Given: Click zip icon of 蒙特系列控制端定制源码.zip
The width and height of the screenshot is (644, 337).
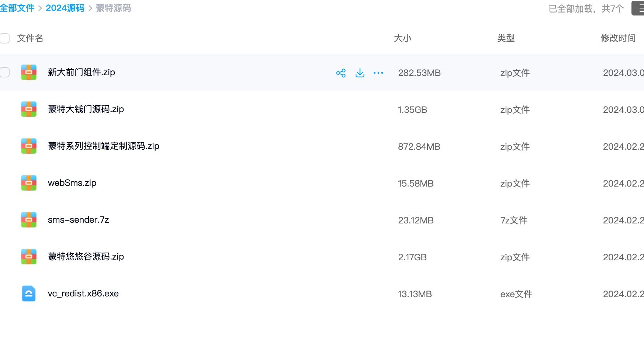Looking at the screenshot, I should tap(29, 146).
